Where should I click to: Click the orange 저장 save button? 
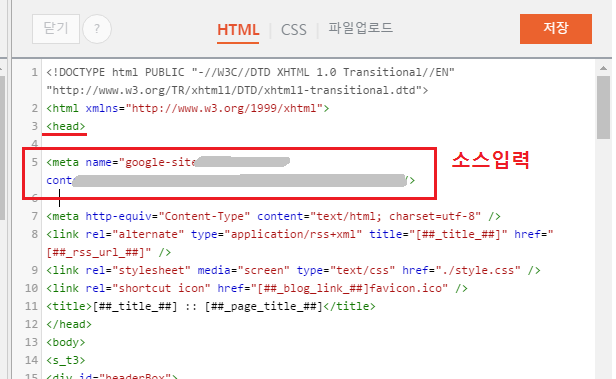click(556, 29)
